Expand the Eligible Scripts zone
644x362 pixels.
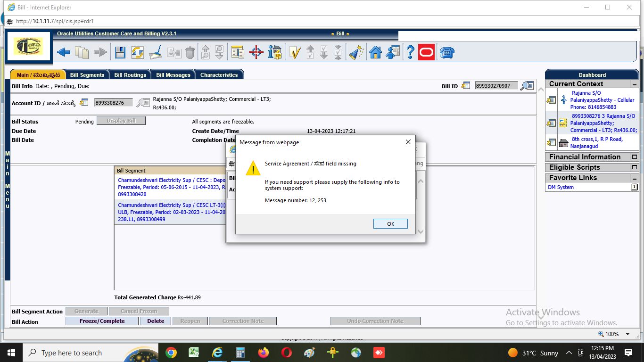click(635, 167)
